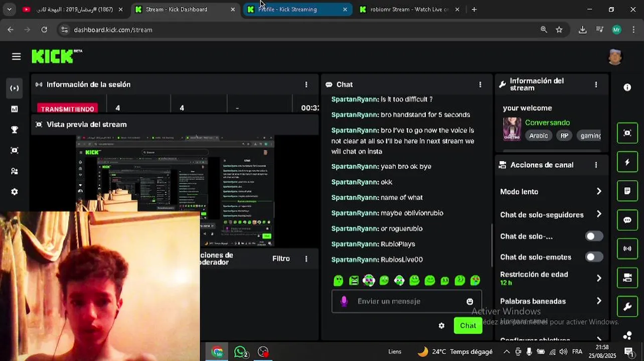Open Chrome from the taskbar
Image resolution: width=644 pixels, height=361 pixels.
[x=217, y=352]
